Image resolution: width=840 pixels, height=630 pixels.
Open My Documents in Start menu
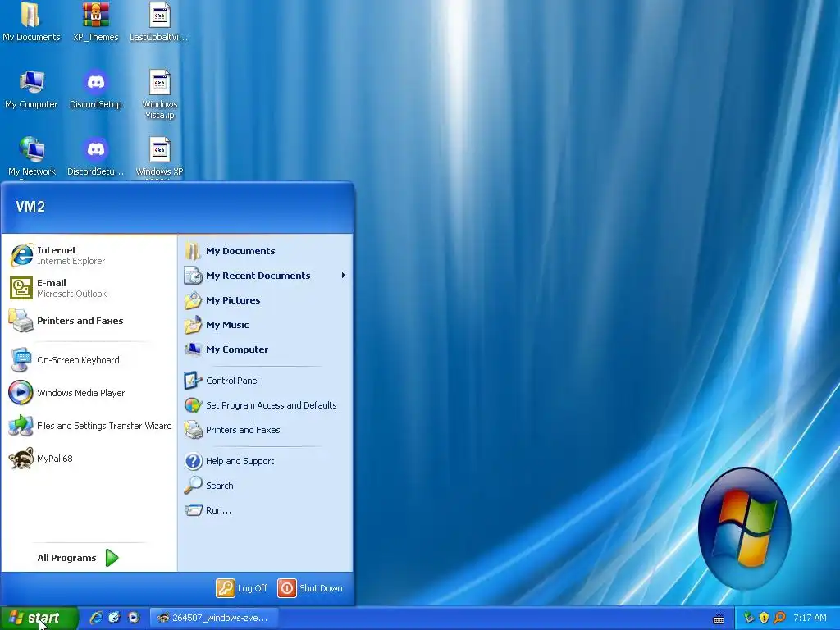(265, 251)
